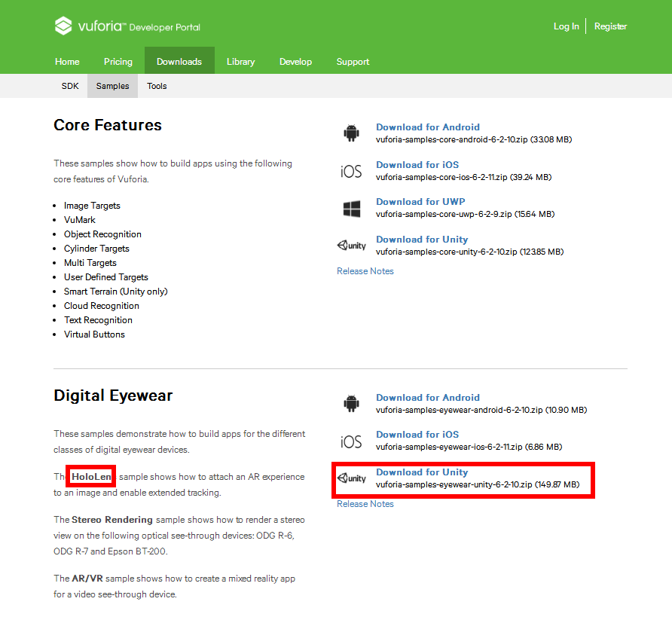Click Smart Terrain (Unity only) item
The width and height of the screenshot is (672, 623).
coord(116,292)
